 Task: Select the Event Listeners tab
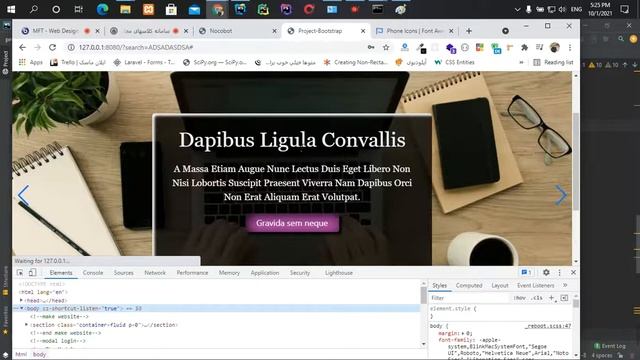pos(536,285)
